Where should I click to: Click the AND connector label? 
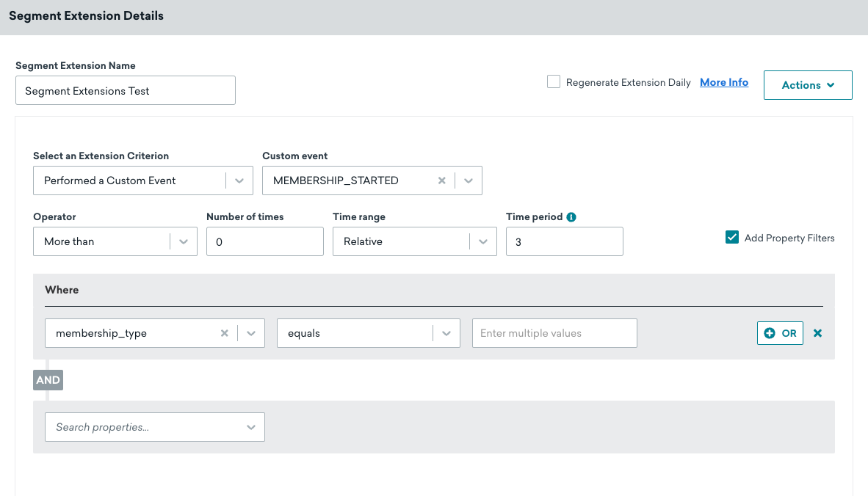47,379
